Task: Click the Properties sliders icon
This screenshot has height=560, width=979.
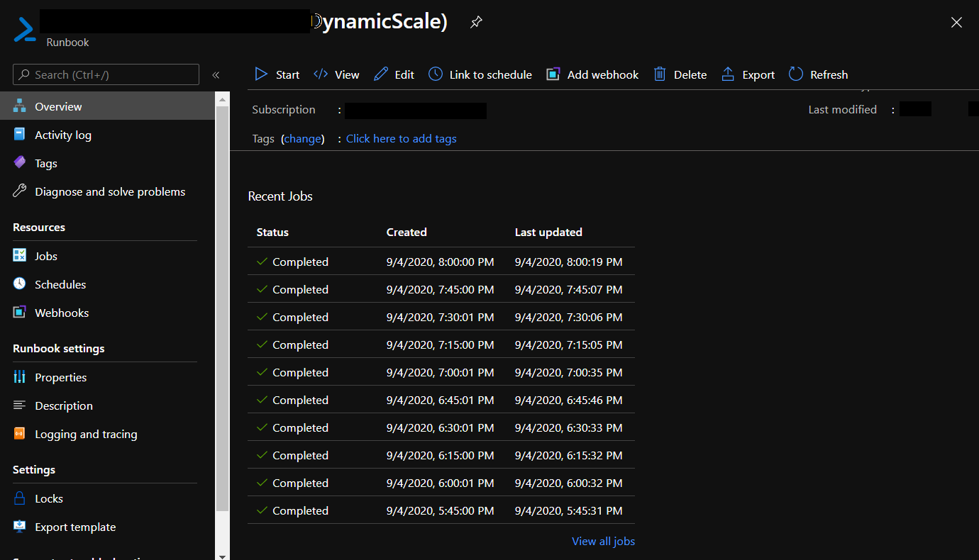Action: tap(20, 377)
